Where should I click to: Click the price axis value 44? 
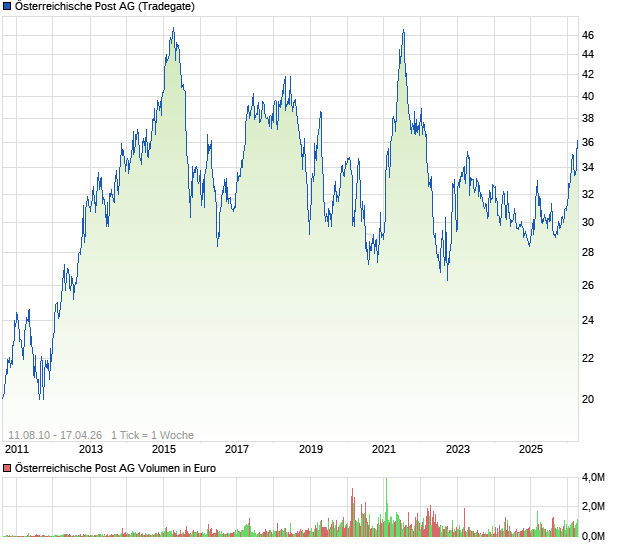click(x=588, y=54)
